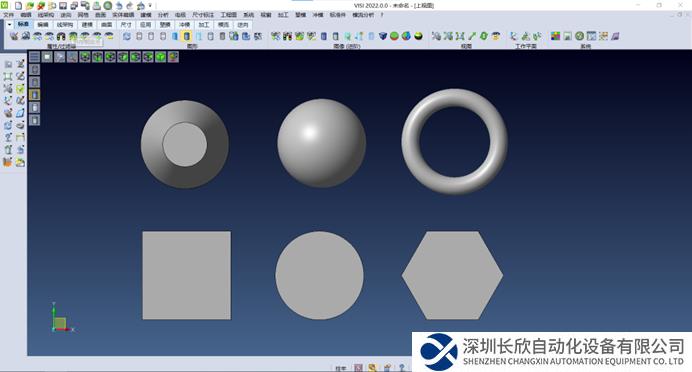The image size is (692, 372).
Task: Select the shaded sphere in the viewport
Action: (321, 143)
